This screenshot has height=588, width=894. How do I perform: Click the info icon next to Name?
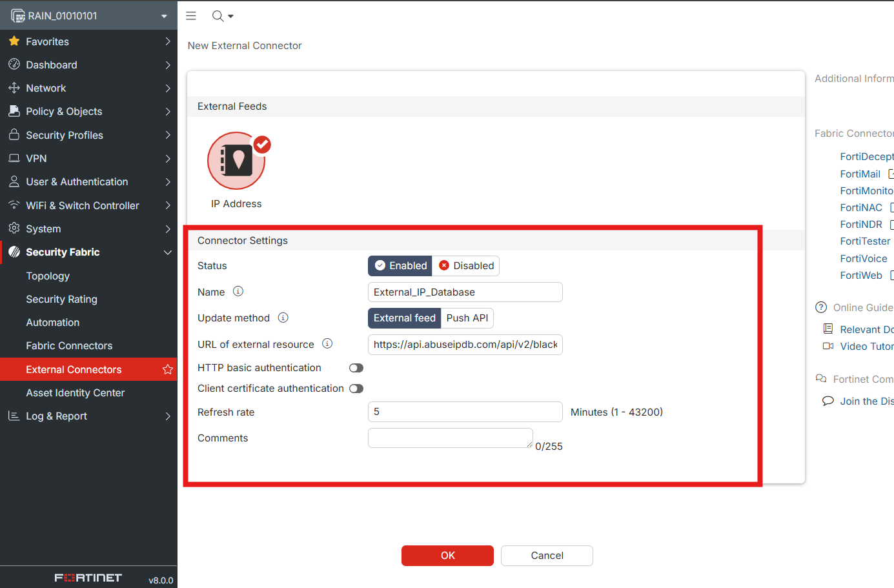pyautogui.click(x=238, y=291)
